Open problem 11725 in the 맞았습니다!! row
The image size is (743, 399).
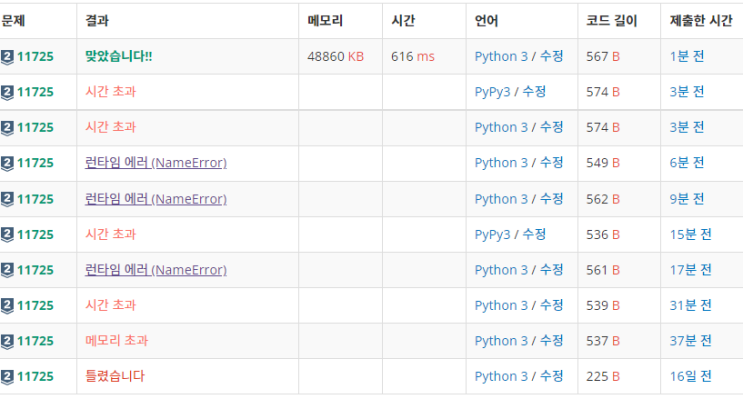tap(36, 57)
